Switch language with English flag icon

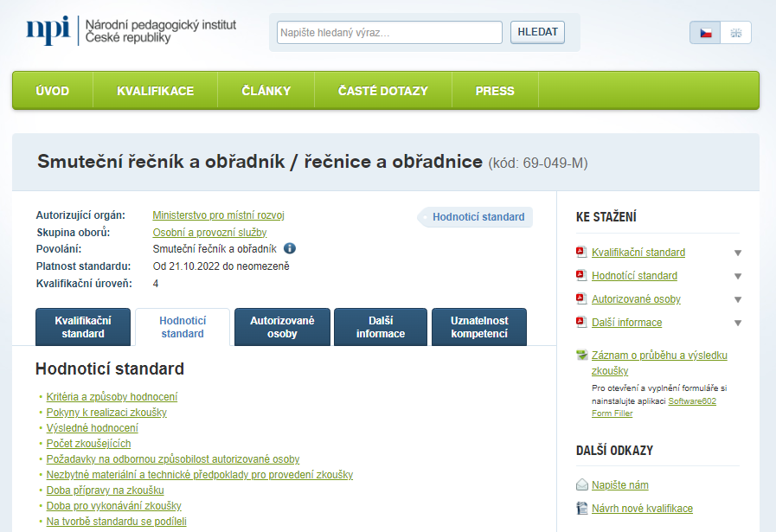click(x=736, y=33)
